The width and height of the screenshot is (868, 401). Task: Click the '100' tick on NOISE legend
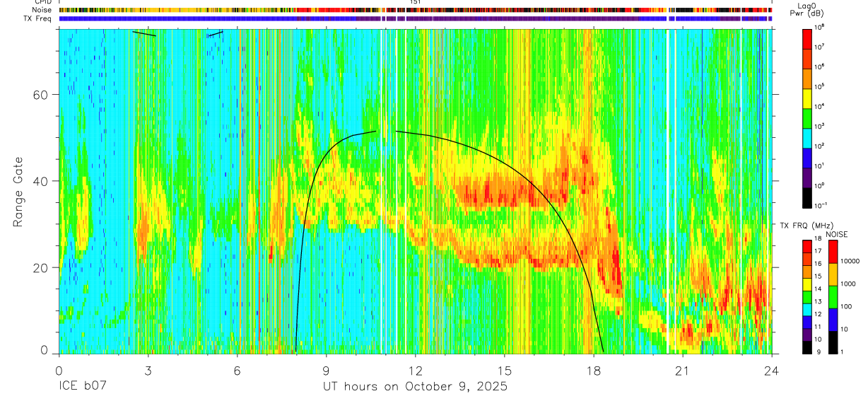848,307
